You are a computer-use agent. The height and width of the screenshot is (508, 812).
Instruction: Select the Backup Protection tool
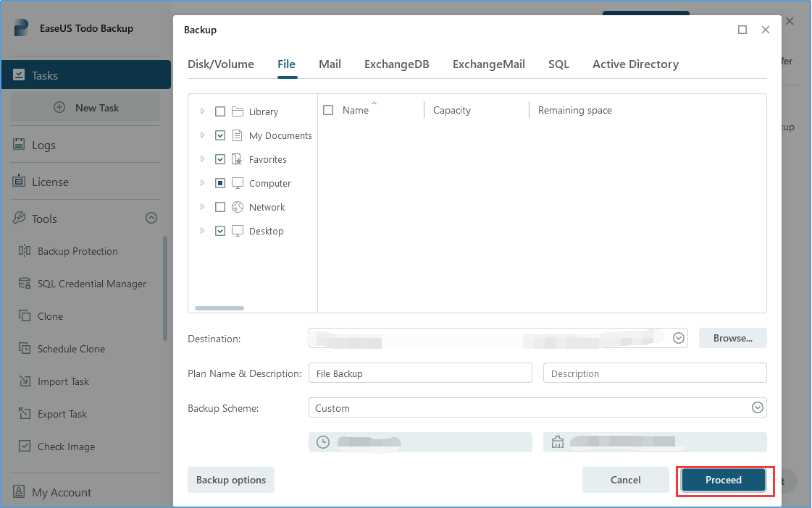tap(77, 251)
